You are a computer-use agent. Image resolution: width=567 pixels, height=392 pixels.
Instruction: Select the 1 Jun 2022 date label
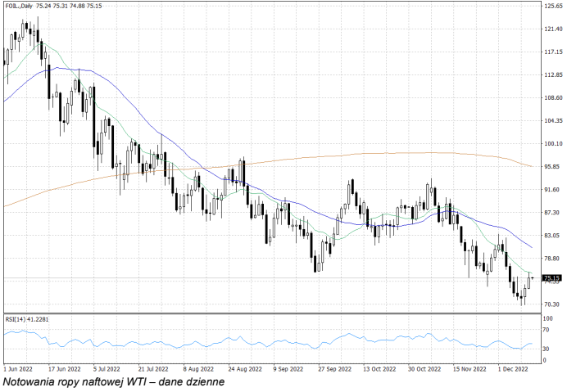(x=19, y=369)
